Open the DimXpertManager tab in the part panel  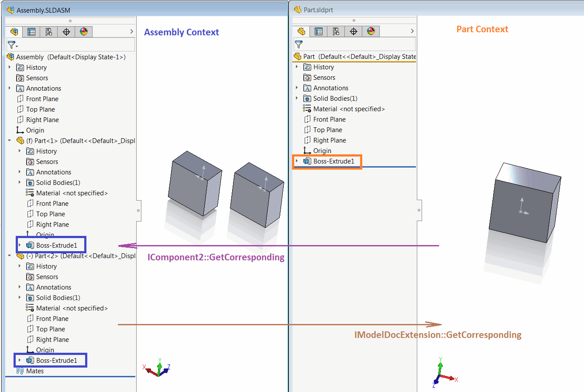[353, 31]
